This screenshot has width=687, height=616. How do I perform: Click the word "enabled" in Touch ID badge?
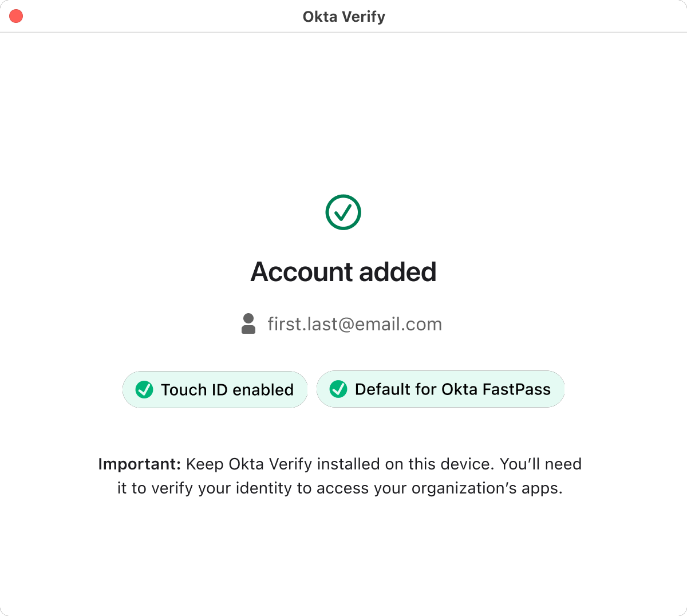click(x=263, y=390)
